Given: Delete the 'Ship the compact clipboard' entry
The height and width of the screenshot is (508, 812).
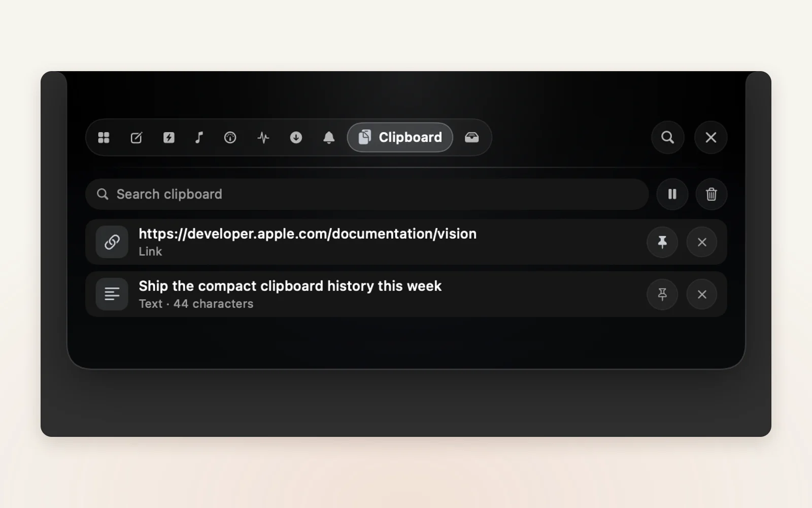Looking at the screenshot, I should click(702, 294).
